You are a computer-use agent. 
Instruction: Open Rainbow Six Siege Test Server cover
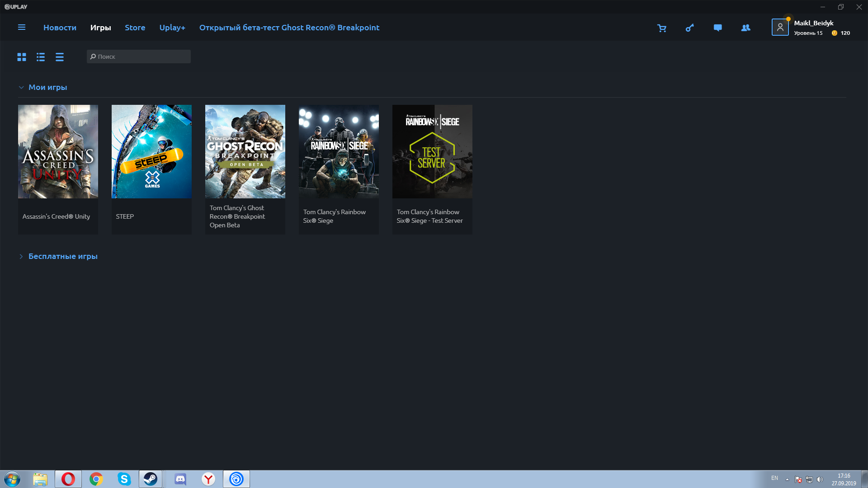click(x=432, y=151)
